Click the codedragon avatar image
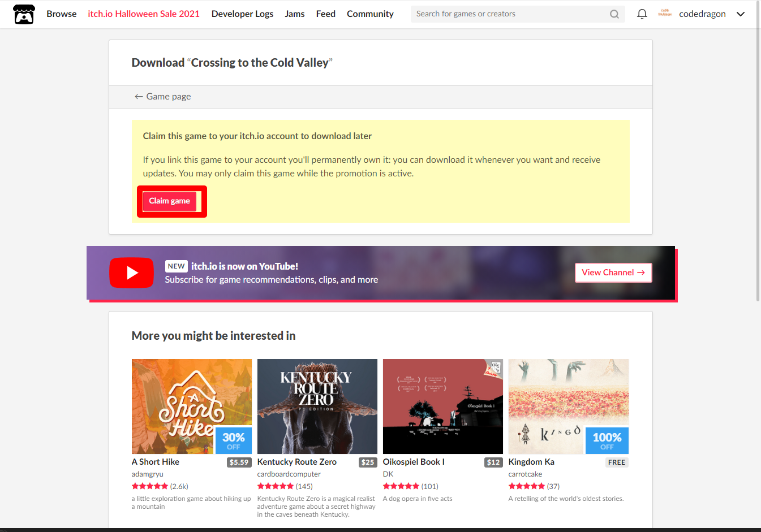The image size is (761, 532). point(665,14)
